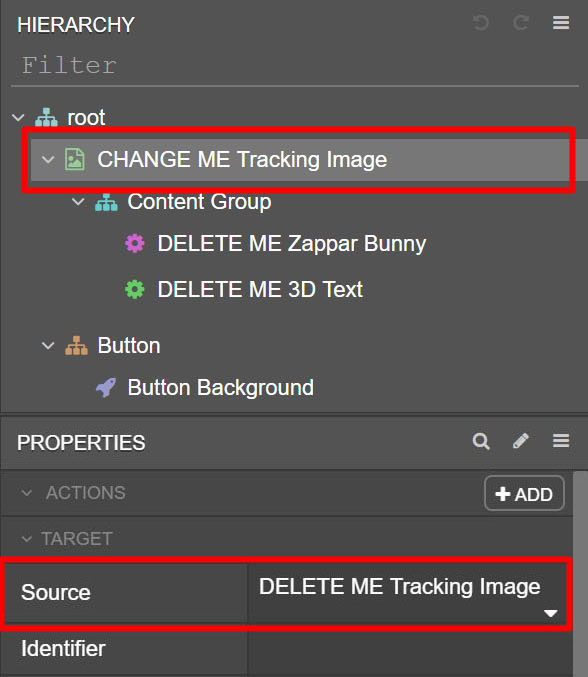Collapse the CHANGE ME Tracking Image chevron

click(48, 159)
